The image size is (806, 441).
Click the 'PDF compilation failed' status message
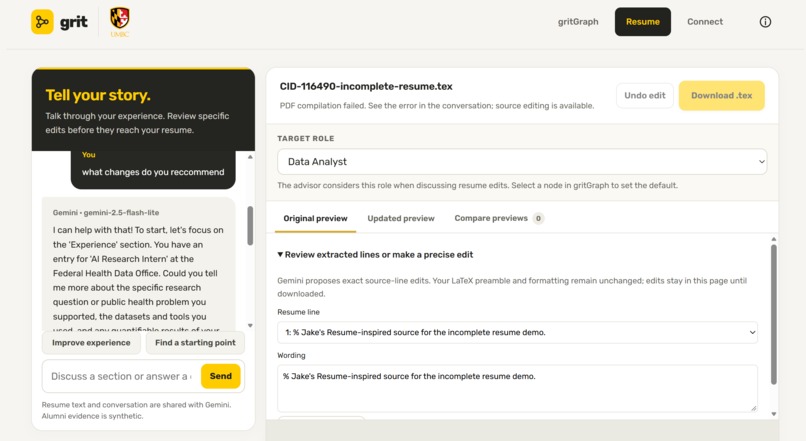tap(437, 106)
